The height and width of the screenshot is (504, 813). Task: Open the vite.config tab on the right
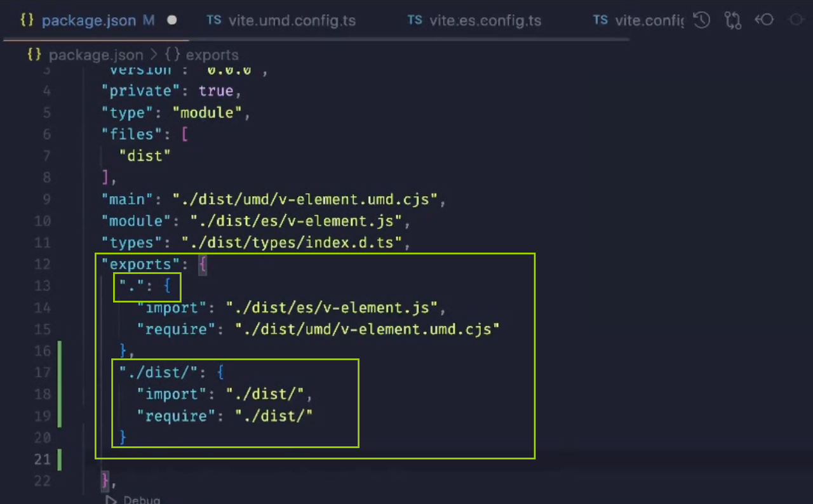(x=649, y=20)
